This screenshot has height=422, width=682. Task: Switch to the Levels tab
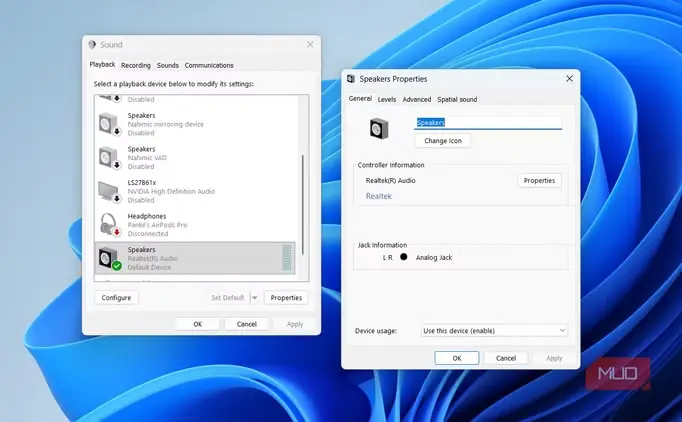coord(387,99)
